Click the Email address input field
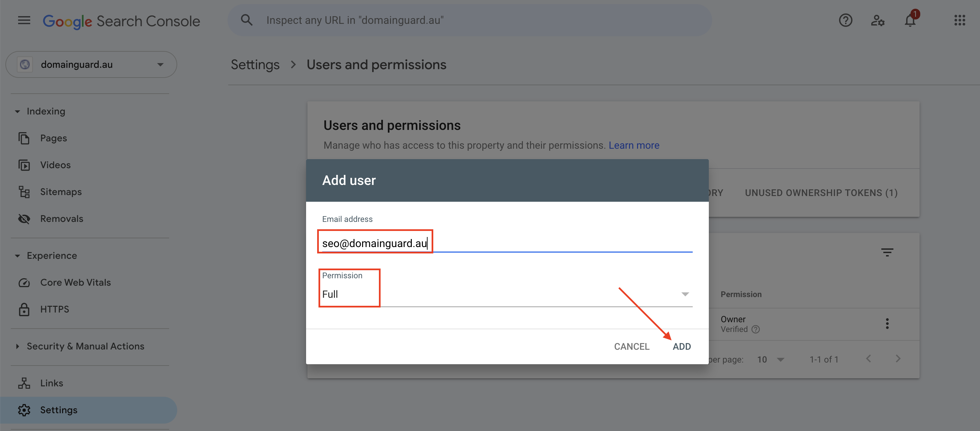Screen dimensions: 980x431 click(x=507, y=243)
